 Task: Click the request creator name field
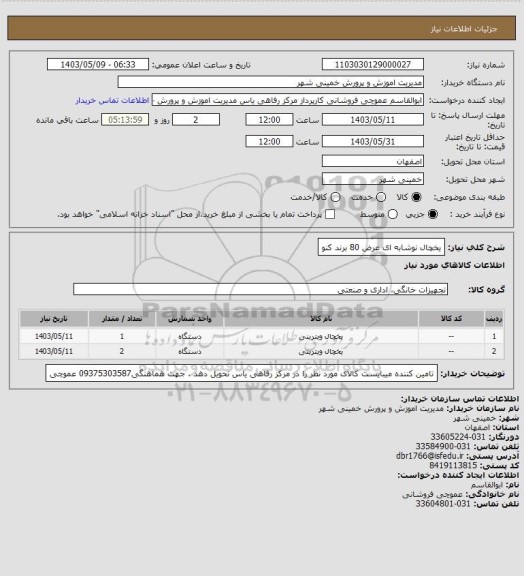[288, 100]
